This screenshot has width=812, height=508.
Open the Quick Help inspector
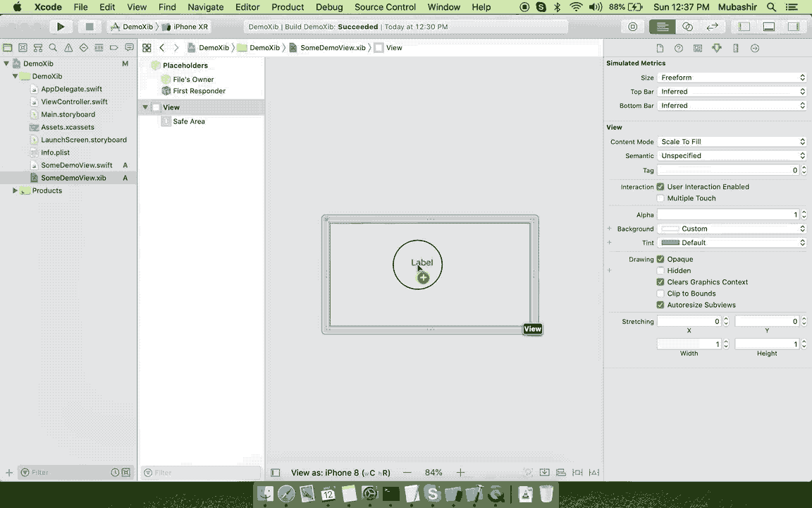tap(678, 48)
